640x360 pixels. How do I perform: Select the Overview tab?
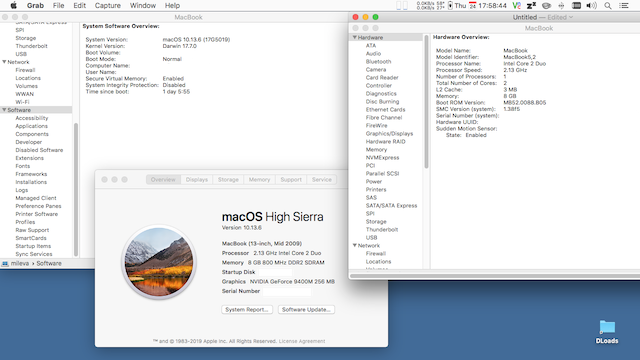point(163,180)
